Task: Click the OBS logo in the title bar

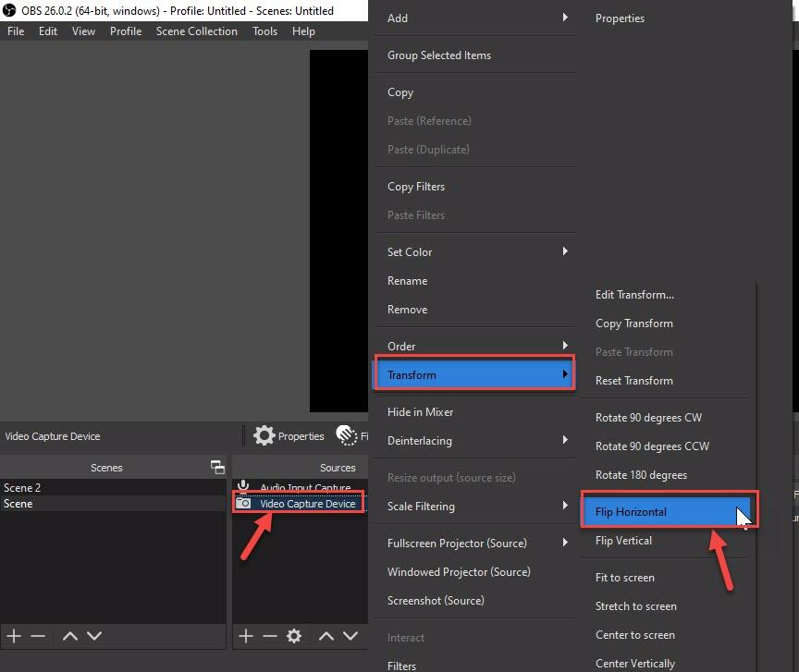Action: coord(9,10)
